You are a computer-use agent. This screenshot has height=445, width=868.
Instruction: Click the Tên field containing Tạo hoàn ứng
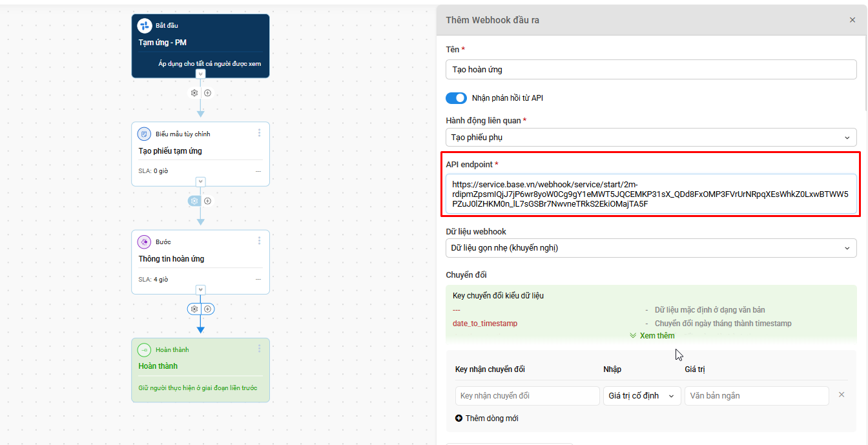tap(651, 70)
